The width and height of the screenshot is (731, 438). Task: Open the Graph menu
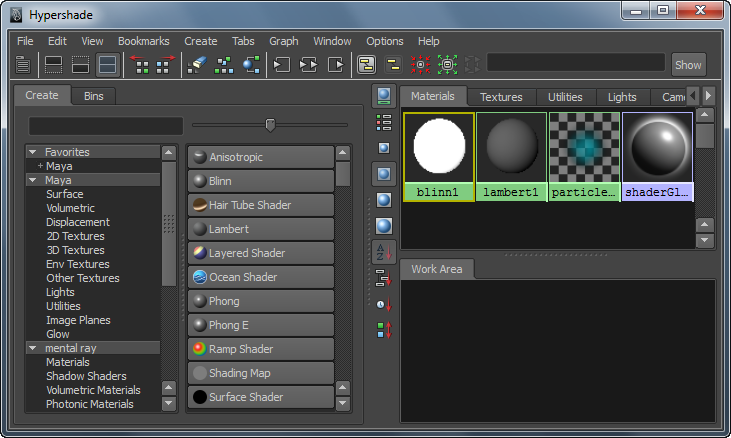pyautogui.click(x=283, y=41)
